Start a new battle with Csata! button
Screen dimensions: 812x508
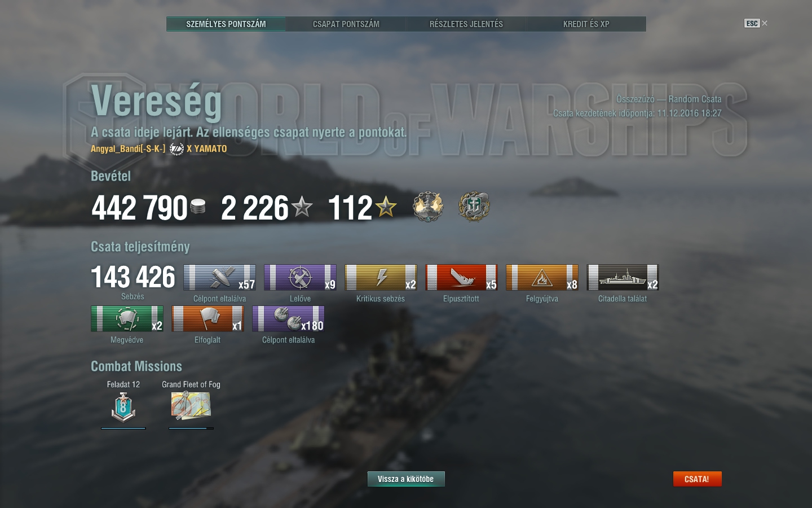click(x=697, y=479)
